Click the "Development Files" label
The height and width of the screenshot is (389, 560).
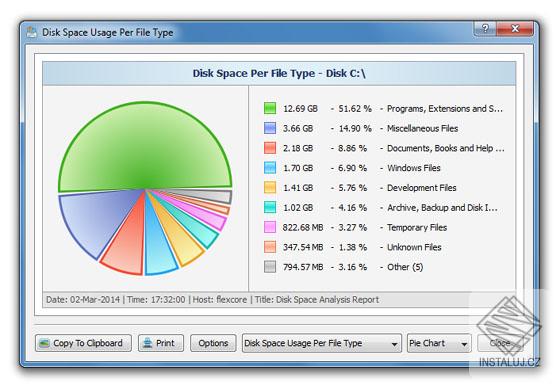[x=422, y=188]
